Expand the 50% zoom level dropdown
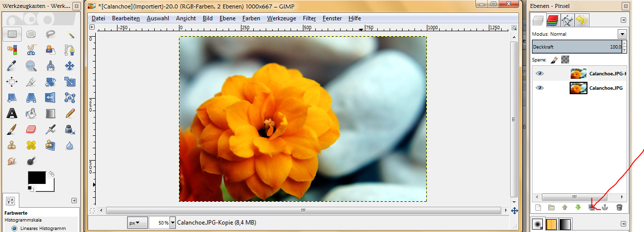 tap(173, 223)
